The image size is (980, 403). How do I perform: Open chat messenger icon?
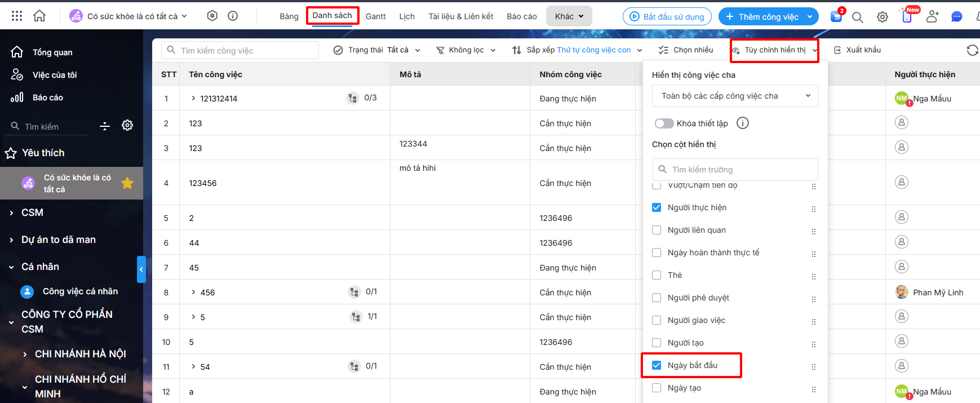pos(957,17)
